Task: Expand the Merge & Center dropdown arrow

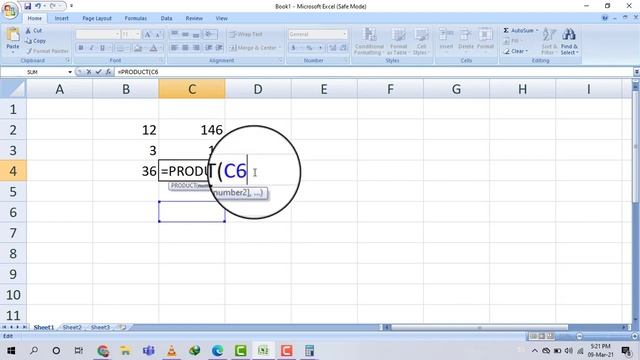Action: pyautogui.click(x=280, y=48)
